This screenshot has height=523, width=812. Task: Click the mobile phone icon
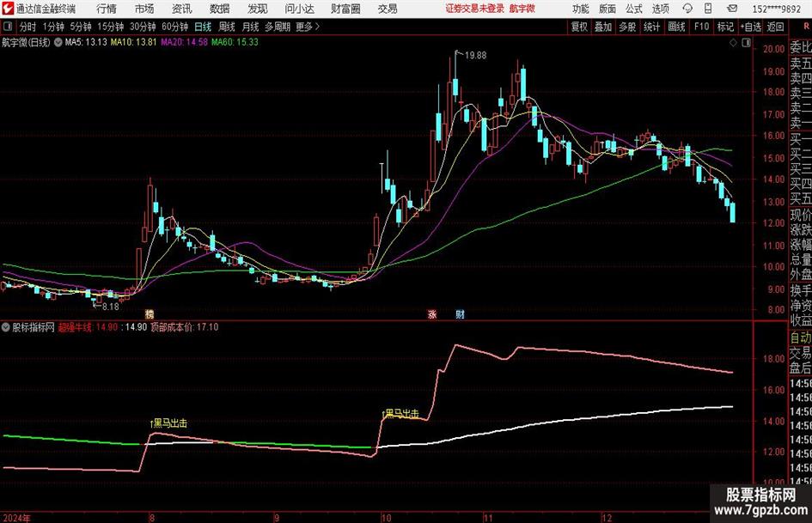coord(708,9)
